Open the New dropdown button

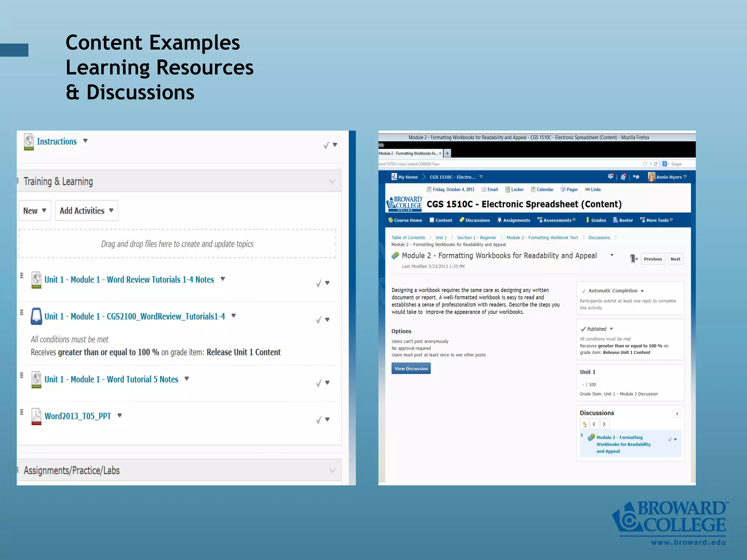tap(35, 211)
